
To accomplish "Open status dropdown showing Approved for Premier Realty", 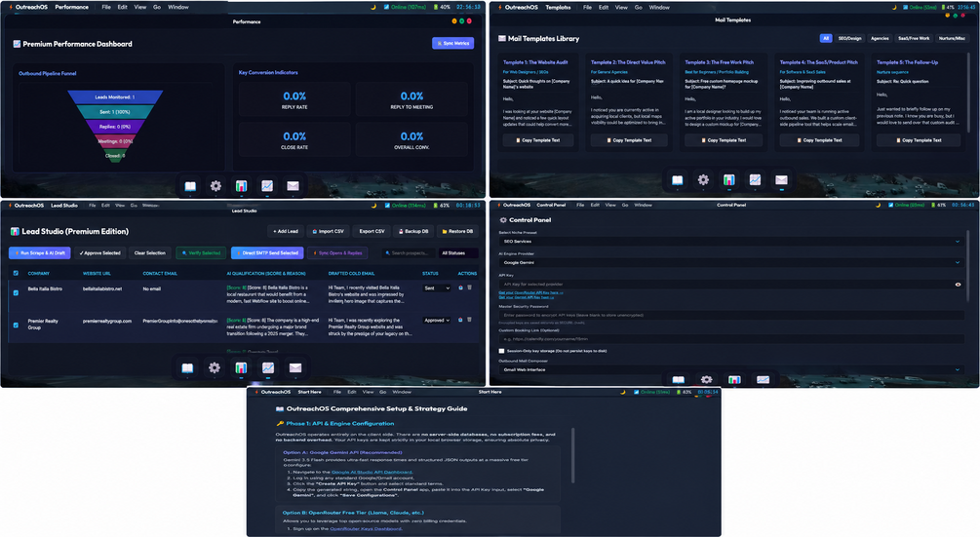I will 437,320.
